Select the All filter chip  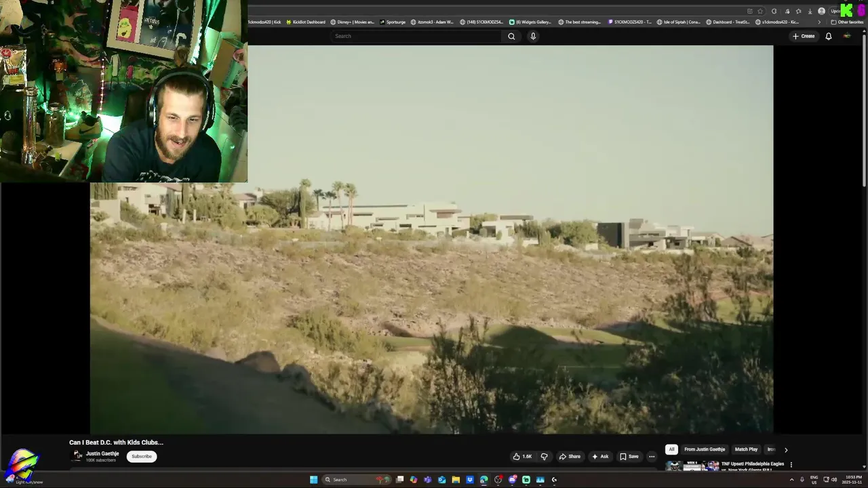(671, 449)
